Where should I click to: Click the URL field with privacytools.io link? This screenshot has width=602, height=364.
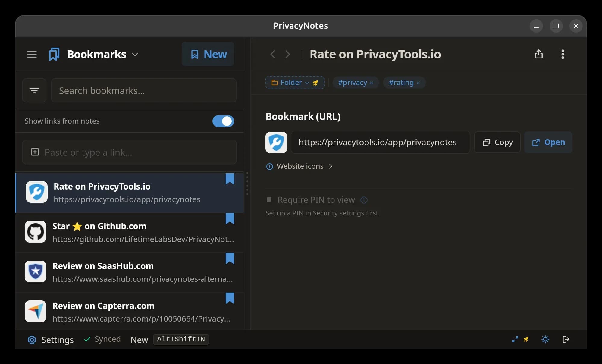[380, 142]
